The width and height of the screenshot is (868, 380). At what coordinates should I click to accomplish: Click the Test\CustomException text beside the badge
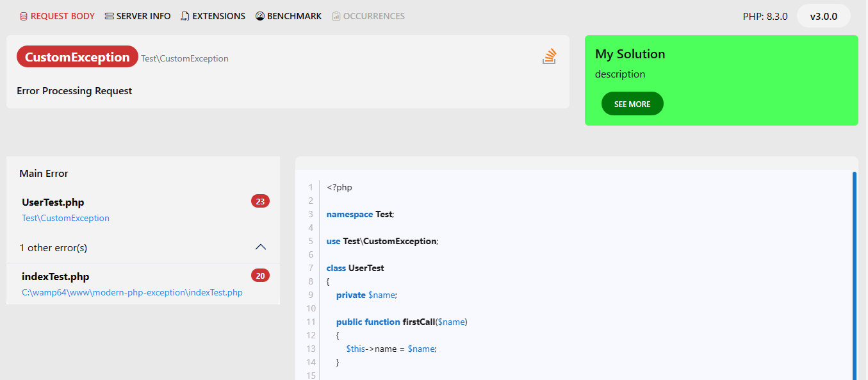coord(184,58)
